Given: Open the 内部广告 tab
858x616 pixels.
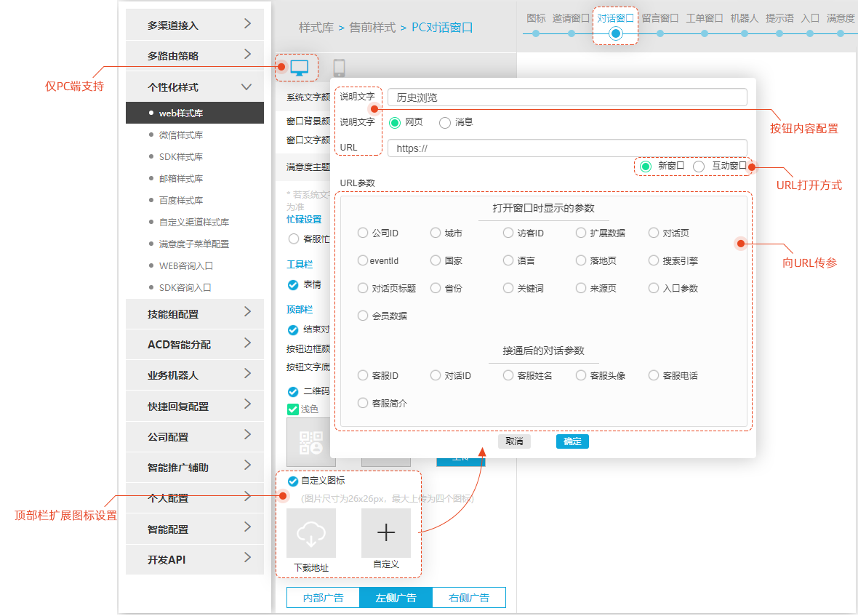Looking at the screenshot, I should coord(323,598).
